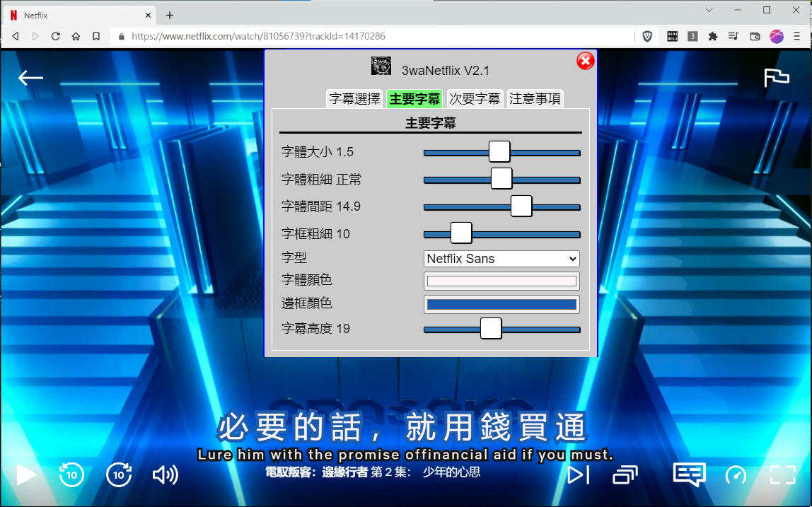812x507 pixels.
Task: Open the tab search chevron
Action: point(709,10)
